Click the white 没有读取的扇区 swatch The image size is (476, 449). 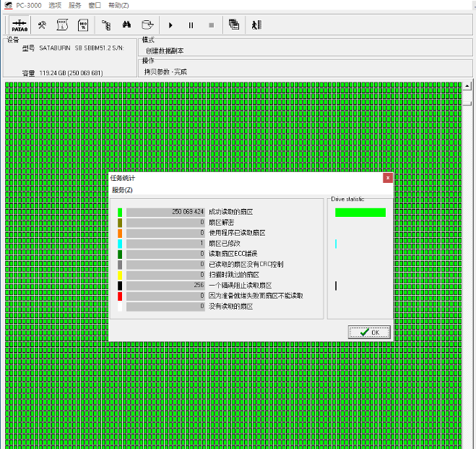(x=120, y=307)
